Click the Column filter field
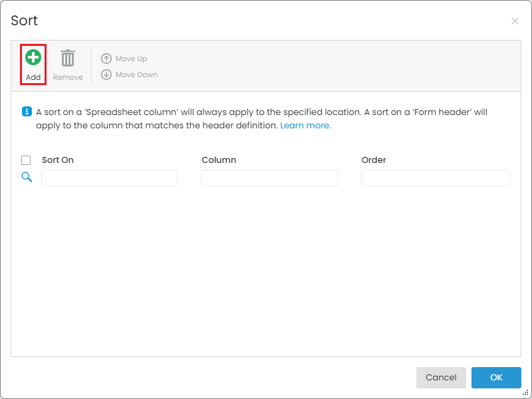This screenshot has width=532, height=399. (269, 178)
